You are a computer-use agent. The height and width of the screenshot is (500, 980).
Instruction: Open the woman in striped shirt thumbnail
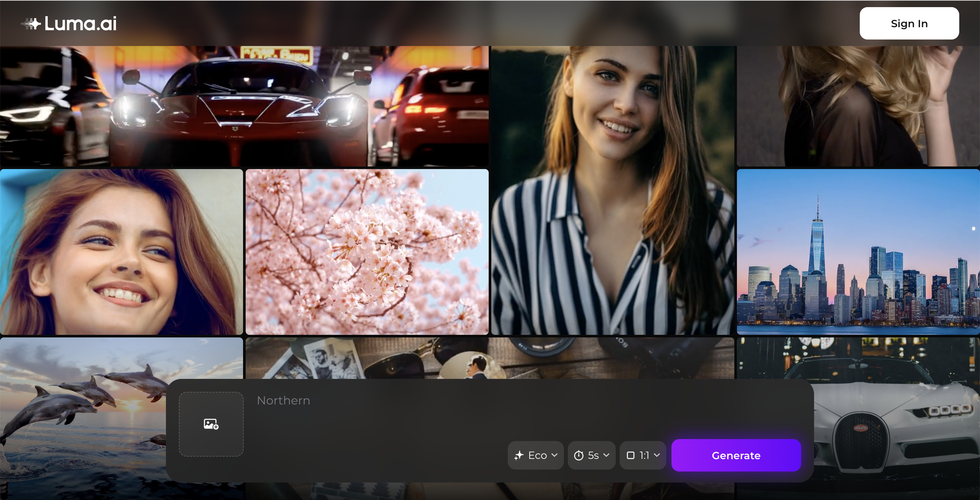click(x=612, y=190)
